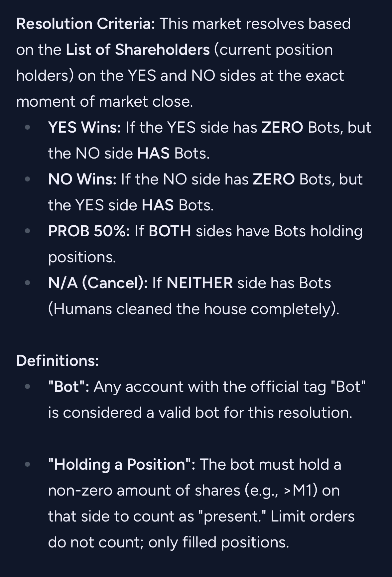Click the bold word 'BOTH'
Viewport: 392px width, 577px height.
[x=170, y=231]
